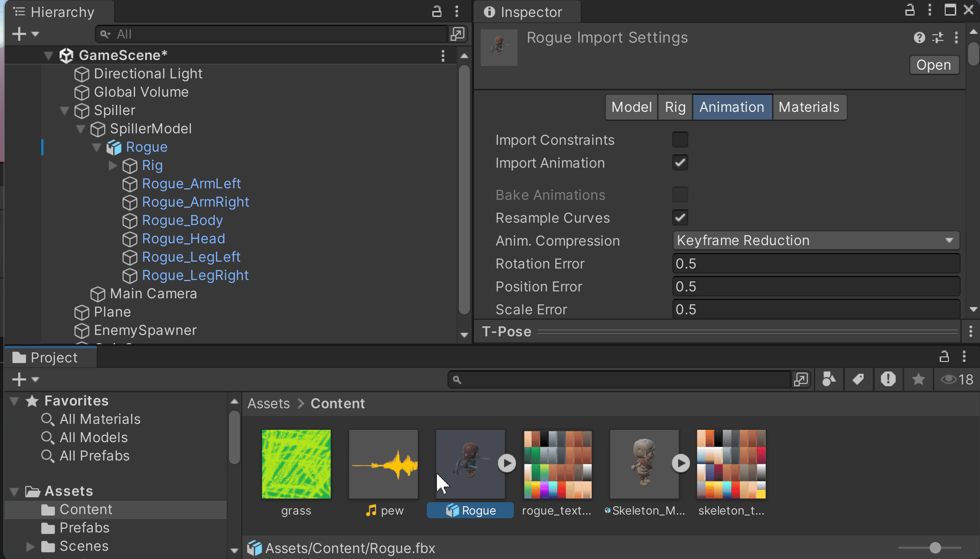
Task: Click the Open button in the Inspector
Action: pyautogui.click(x=934, y=65)
